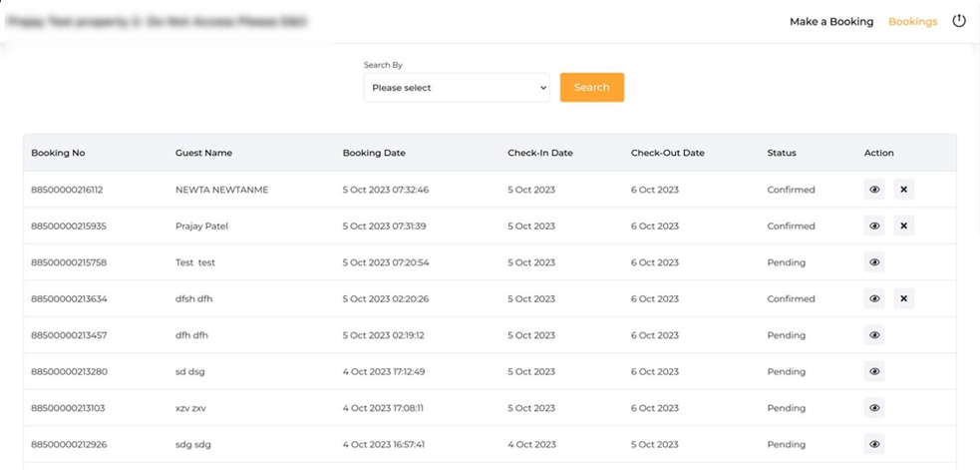Open the Make a Booking page
This screenshot has height=470, width=980.
coord(830,21)
